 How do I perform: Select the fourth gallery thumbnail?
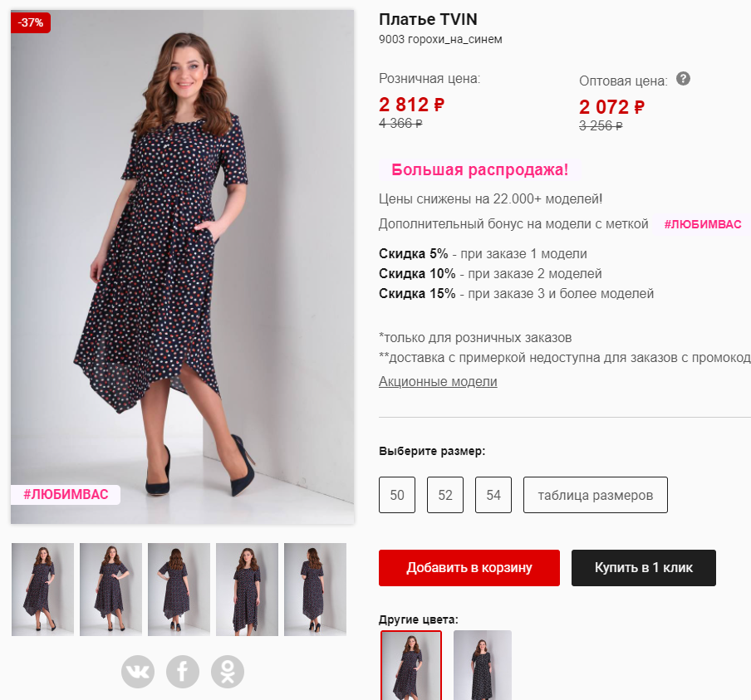247,590
